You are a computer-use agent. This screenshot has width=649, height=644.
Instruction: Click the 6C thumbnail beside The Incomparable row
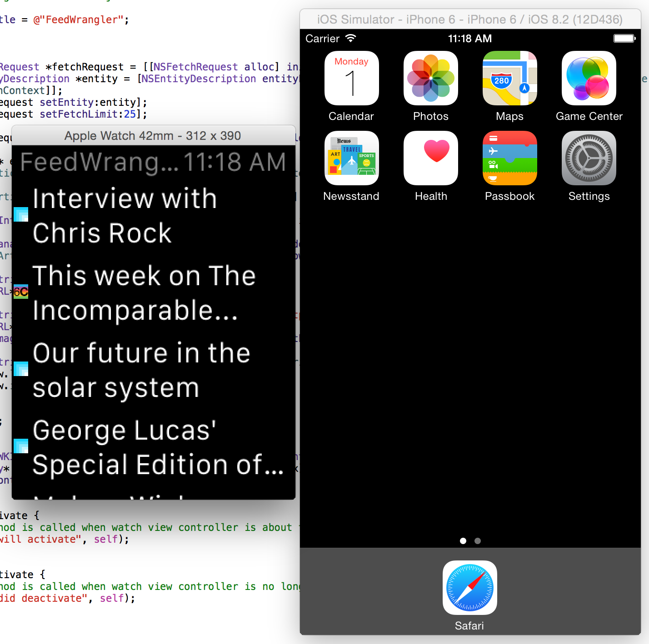(21, 292)
